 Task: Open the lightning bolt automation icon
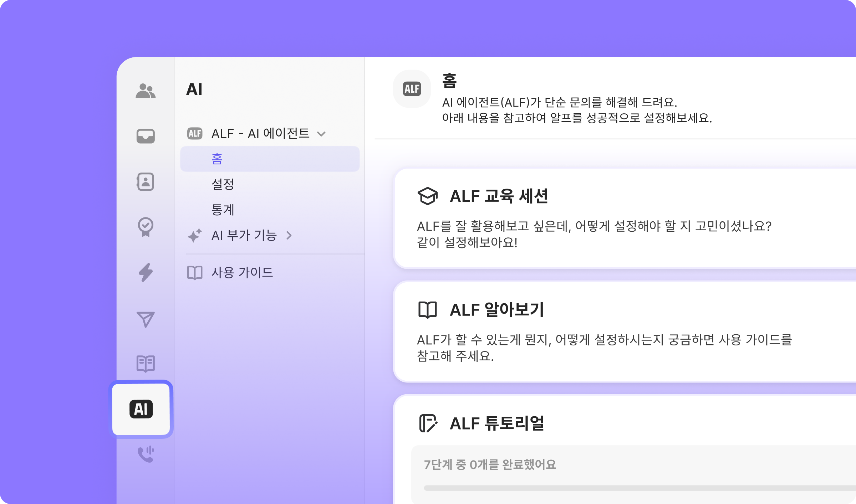coord(146,273)
